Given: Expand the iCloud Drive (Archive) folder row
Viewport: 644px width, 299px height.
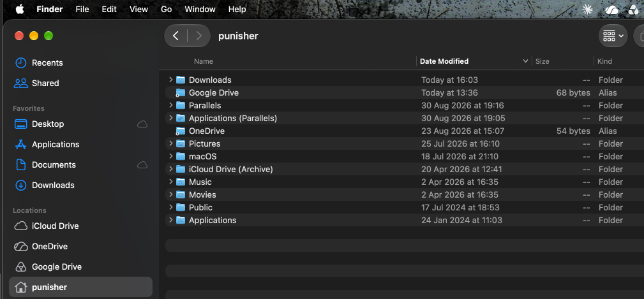Looking at the screenshot, I should 171,170.
